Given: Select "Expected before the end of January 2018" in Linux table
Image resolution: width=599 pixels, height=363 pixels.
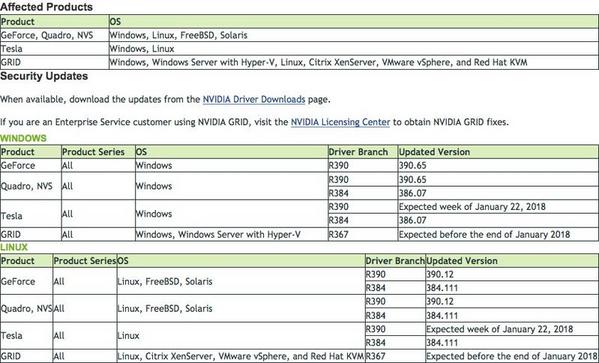Looking at the screenshot, I should (512, 356).
